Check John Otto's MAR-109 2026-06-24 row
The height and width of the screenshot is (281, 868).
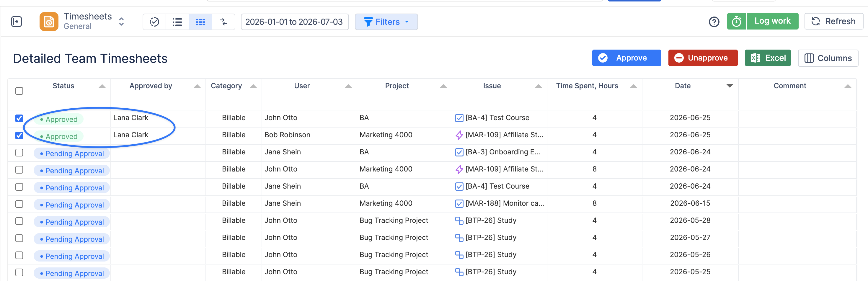[x=19, y=169]
